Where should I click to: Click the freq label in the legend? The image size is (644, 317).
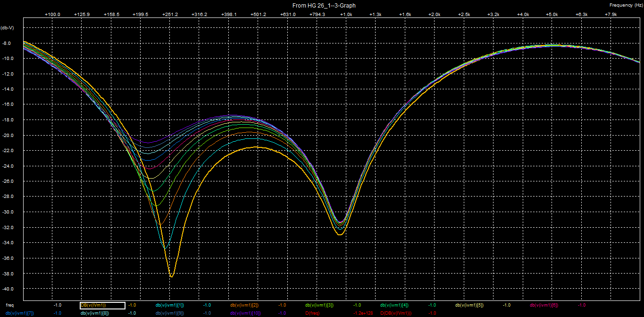tap(9, 305)
